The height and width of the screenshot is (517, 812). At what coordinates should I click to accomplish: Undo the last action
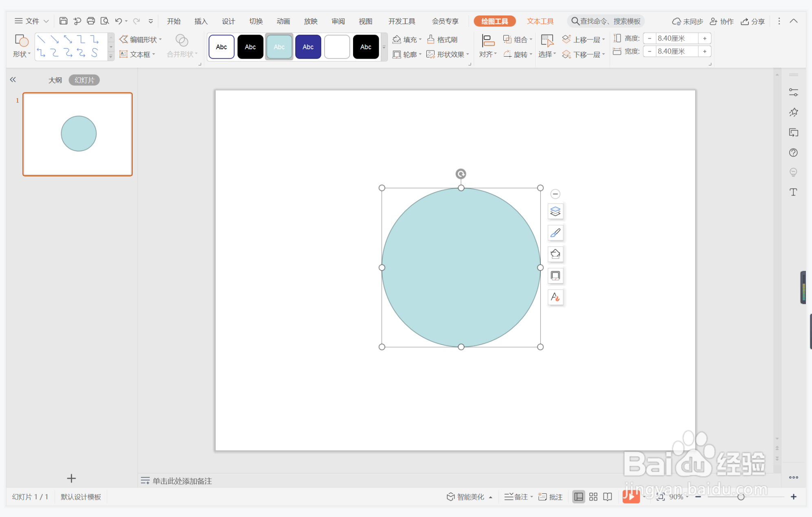pyautogui.click(x=119, y=21)
